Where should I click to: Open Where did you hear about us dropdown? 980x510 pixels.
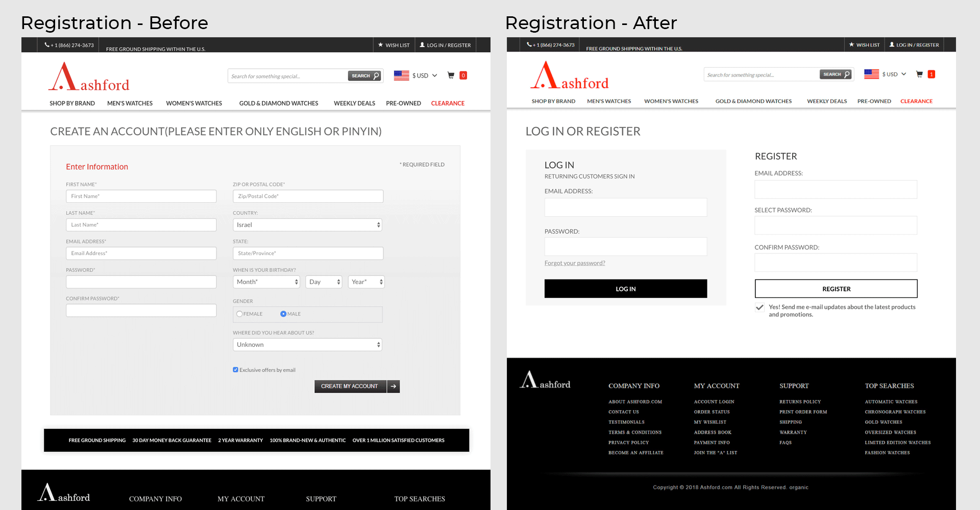(x=308, y=345)
